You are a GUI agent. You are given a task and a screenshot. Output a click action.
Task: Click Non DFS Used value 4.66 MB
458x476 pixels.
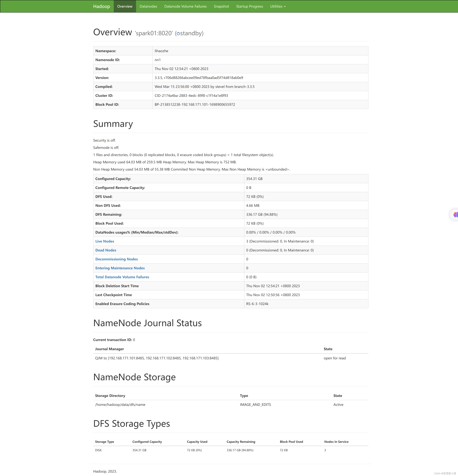point(253,205)
